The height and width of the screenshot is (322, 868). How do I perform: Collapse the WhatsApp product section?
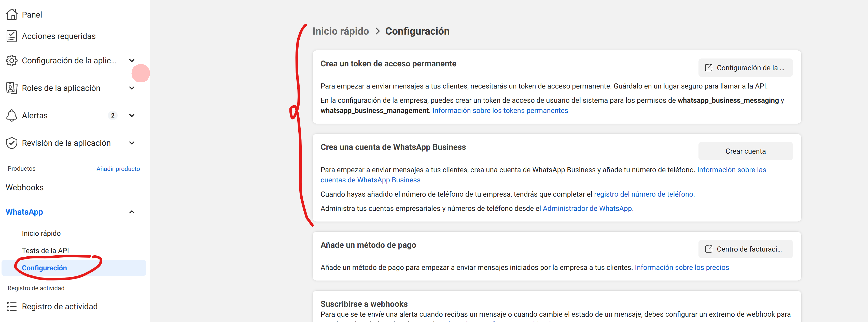[132, 212]
